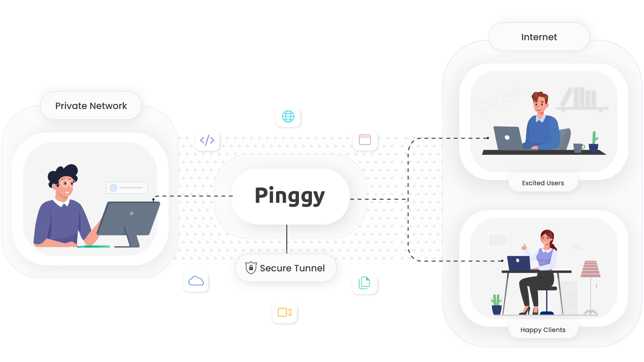
Task: Select the cloud upload icon on left
Action: (x=196, y=282)
